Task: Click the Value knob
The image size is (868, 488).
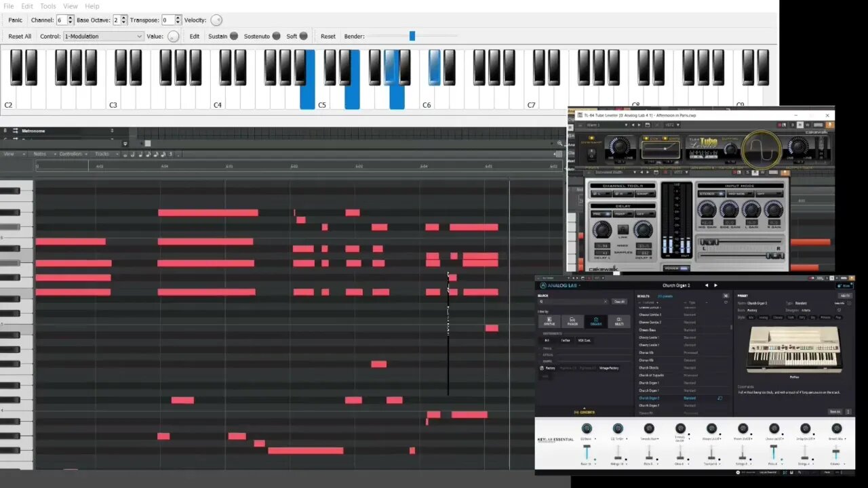Action: coord(174,37)
